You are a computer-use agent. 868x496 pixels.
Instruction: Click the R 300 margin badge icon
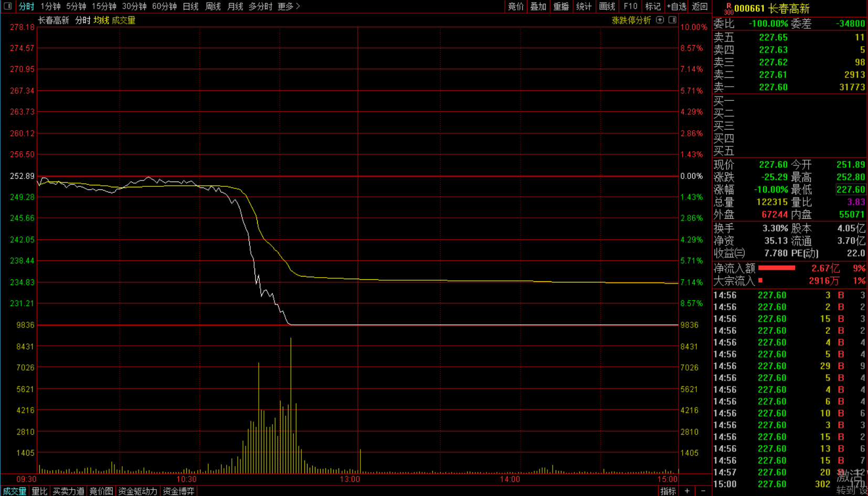tap(728, 8)
